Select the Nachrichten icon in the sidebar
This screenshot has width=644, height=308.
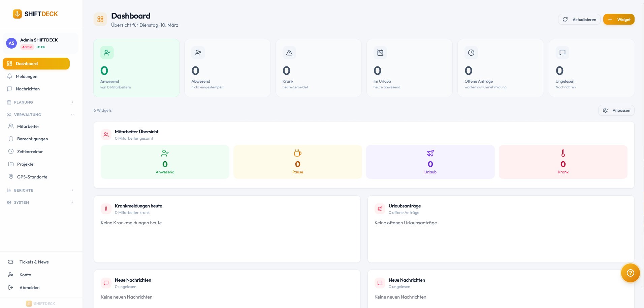(10, 89)
